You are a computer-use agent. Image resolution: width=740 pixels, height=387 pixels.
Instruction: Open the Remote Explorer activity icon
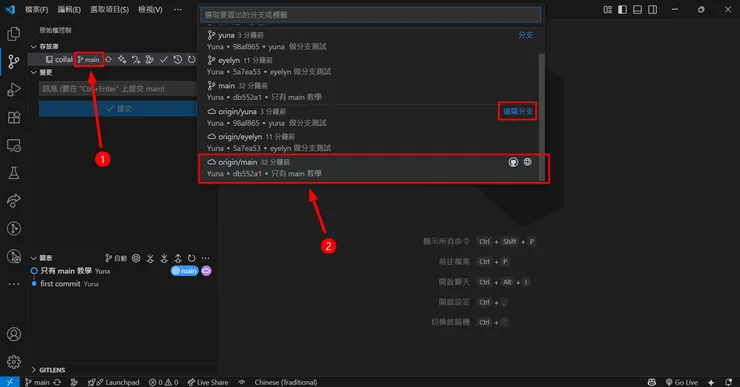coord(14,145)
